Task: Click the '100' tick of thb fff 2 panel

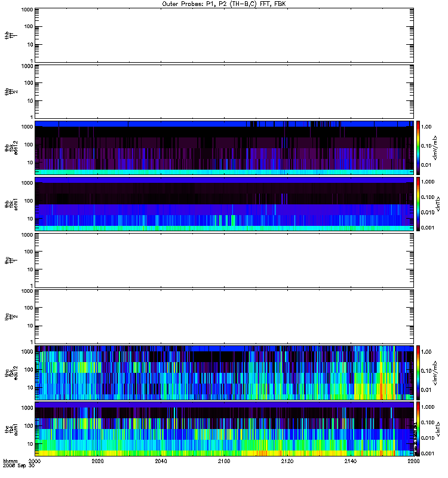Action: (29, 83)
